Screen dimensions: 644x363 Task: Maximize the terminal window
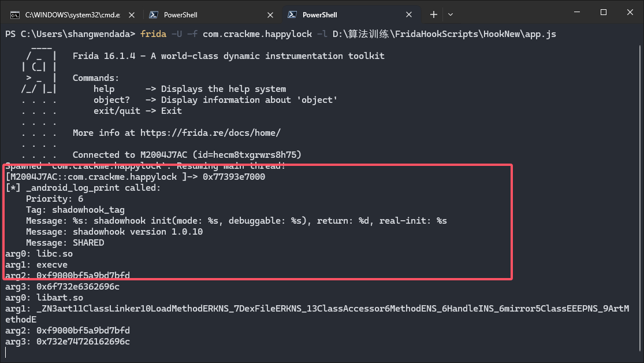pyautogui.click(x=604, y=12)
